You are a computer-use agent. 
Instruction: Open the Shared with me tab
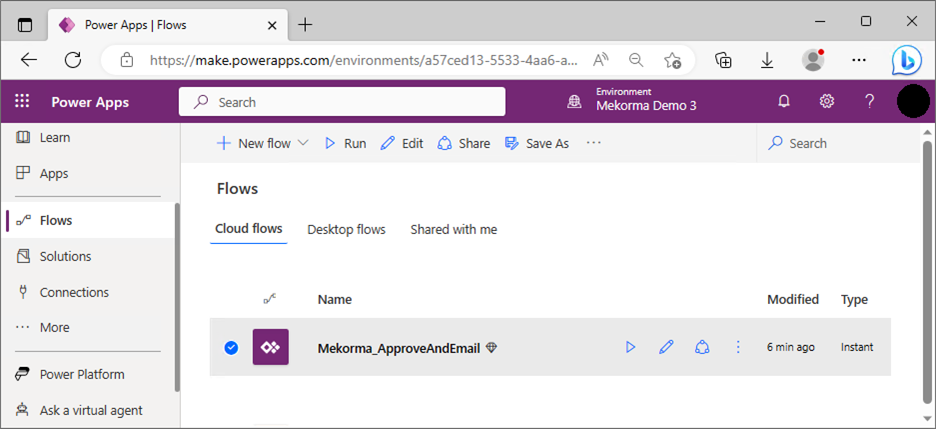pos(453,230)
